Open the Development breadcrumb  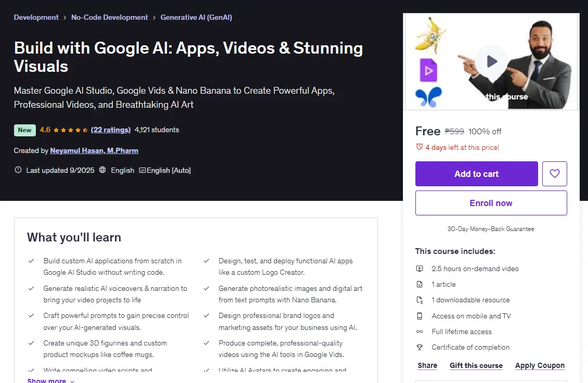[x=36, y=17]
